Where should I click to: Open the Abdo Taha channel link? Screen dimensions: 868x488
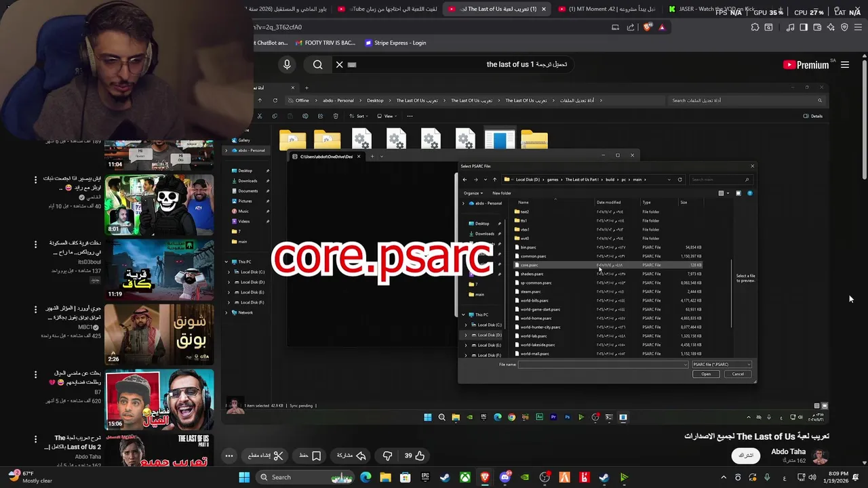pos(788,452)
